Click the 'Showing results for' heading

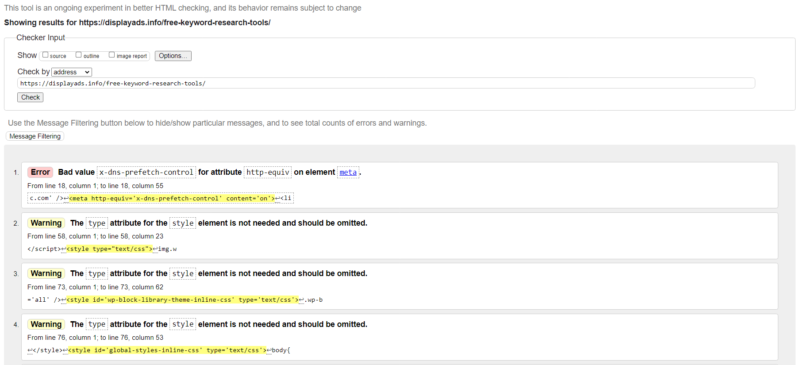click(137, 22)
